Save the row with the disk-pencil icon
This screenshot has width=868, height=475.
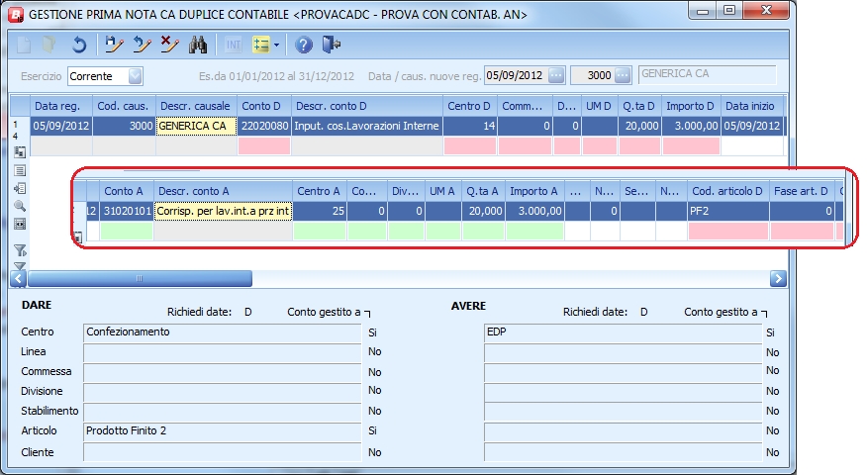[x=114, y=45]
